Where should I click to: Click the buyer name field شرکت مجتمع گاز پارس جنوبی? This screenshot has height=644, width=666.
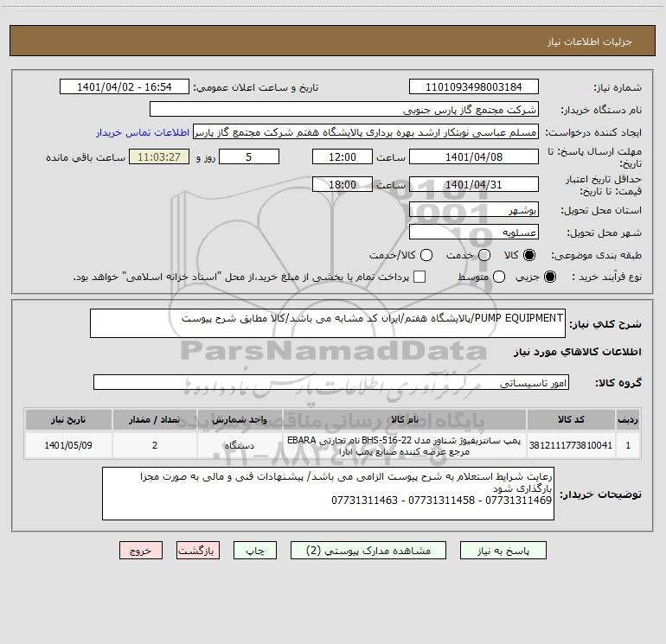point(344,110)
